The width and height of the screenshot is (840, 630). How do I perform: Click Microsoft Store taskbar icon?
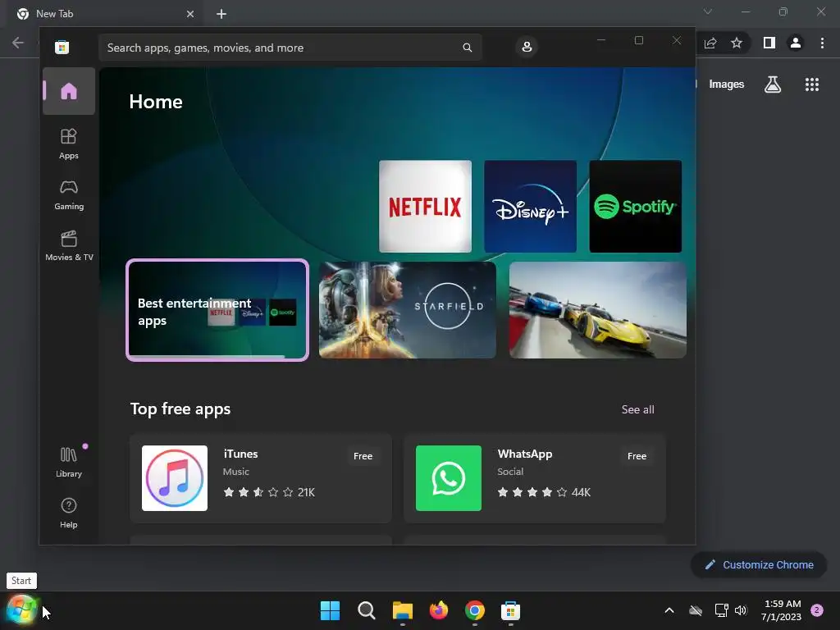click(510, 610)
